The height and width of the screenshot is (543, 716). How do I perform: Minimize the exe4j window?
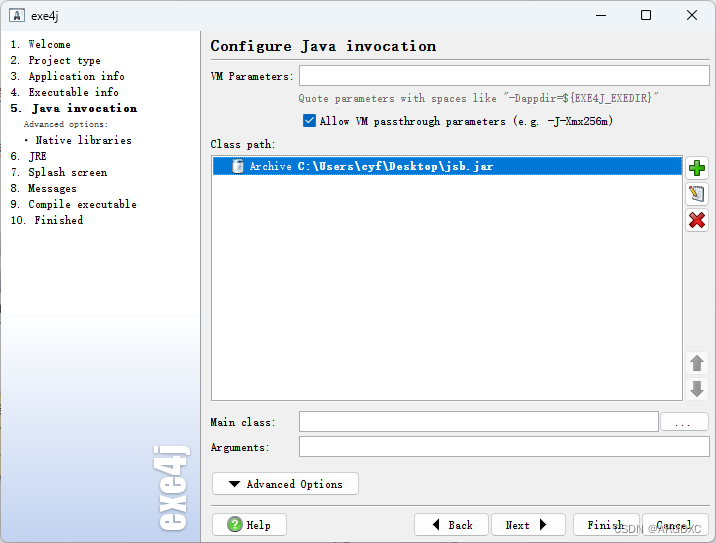tap(601, 16)
